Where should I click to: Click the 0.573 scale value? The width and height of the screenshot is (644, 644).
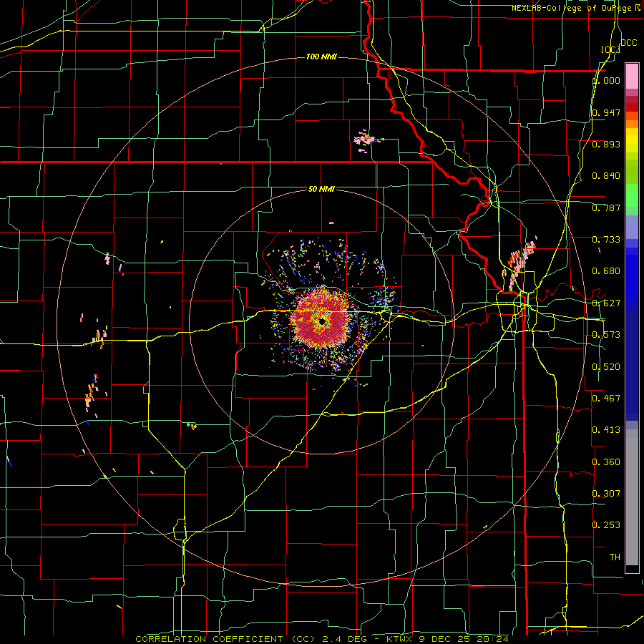pos(606,335)
